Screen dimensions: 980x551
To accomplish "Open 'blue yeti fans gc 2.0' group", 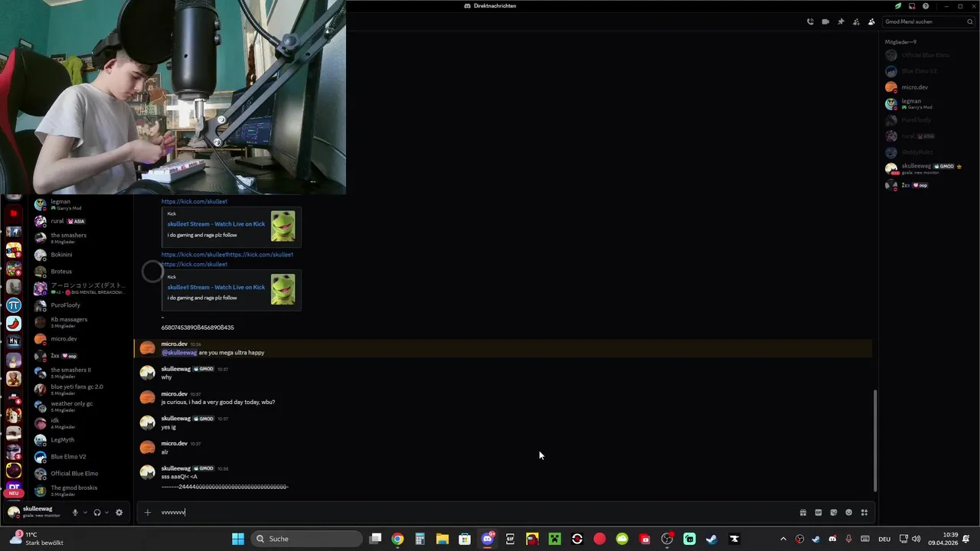I will click(80, 390).
